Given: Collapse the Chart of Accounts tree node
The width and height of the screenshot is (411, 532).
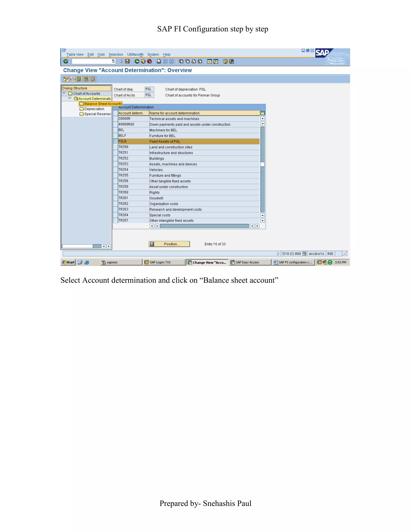Looking at the screenshot, I should [64, 93].
